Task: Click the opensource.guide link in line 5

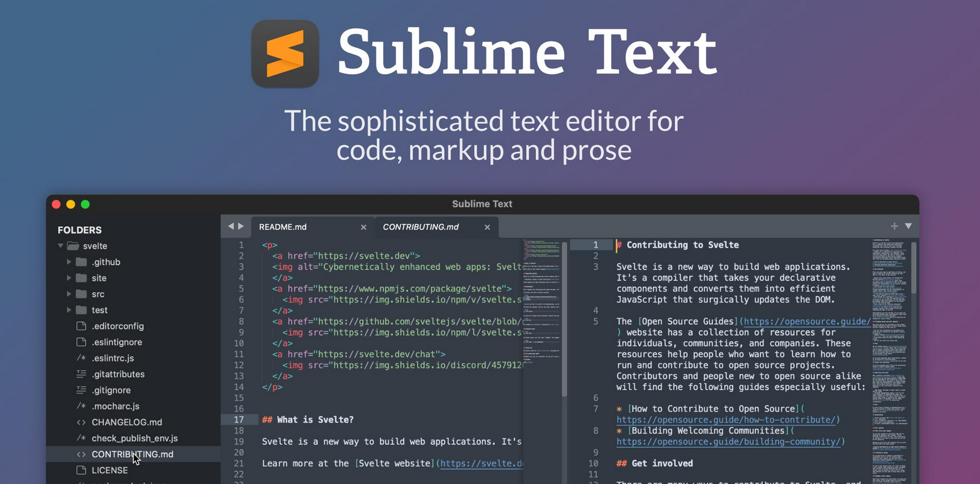Action: (x=807, y=321)
